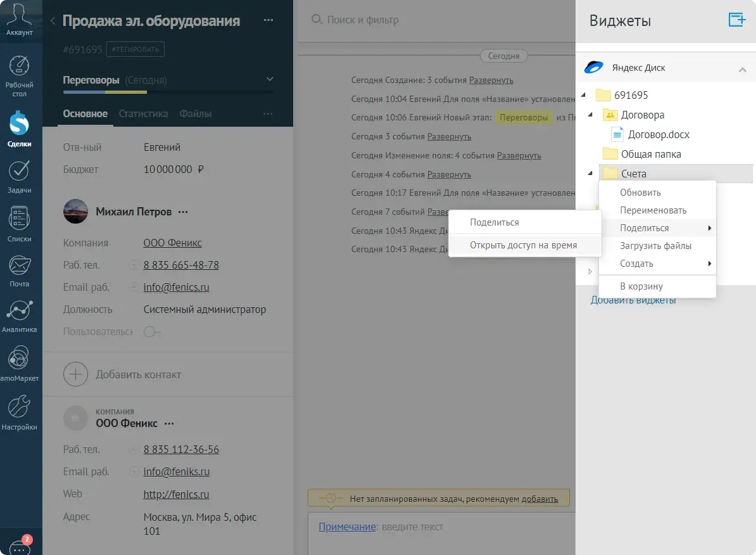Move folder to trash via В корзину

coord(658,286)
